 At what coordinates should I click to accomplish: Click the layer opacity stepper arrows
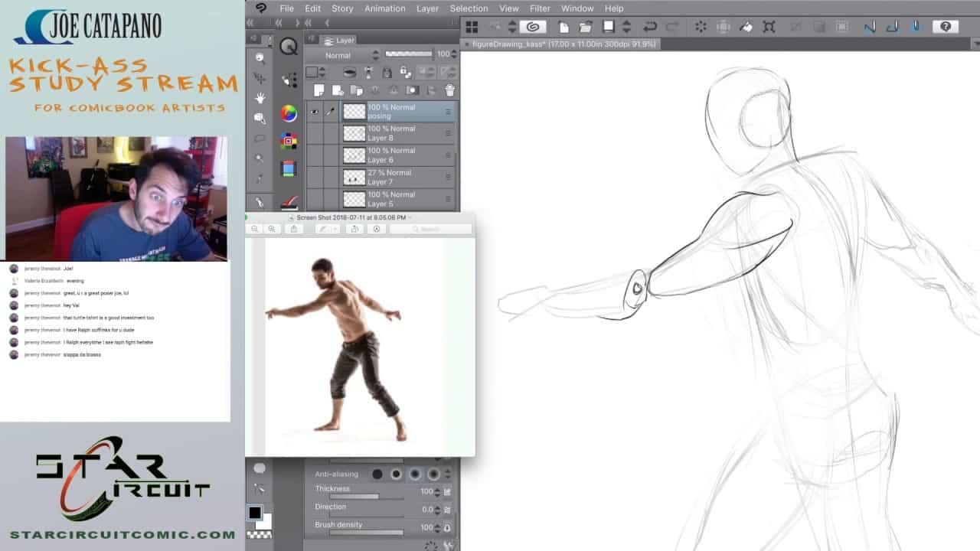pos(454,55)
